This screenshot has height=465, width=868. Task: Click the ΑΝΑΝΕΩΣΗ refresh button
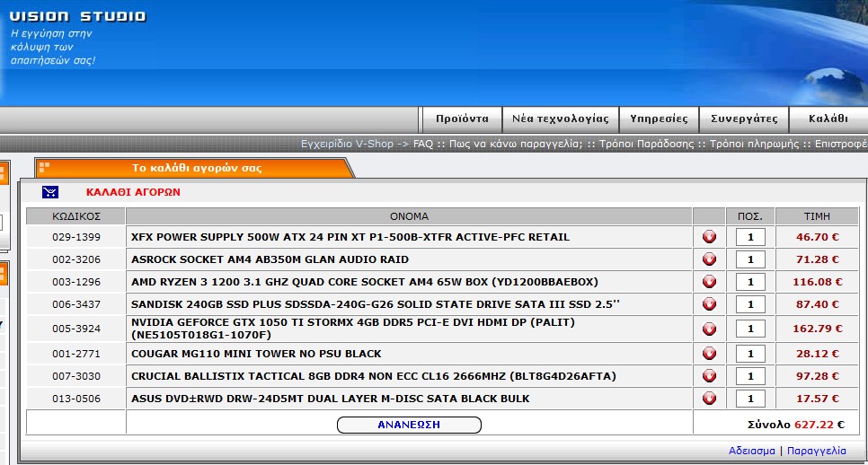point(409,425)
